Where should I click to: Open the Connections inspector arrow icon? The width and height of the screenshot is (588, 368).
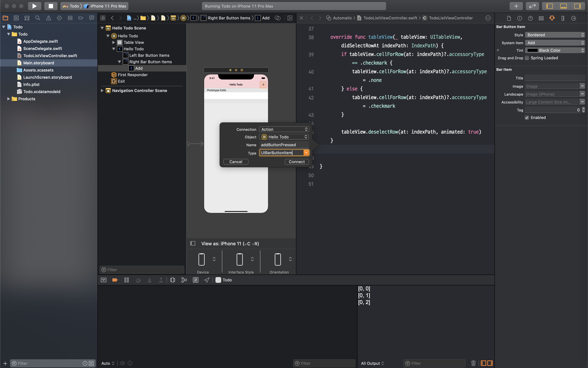click(573, 18)
